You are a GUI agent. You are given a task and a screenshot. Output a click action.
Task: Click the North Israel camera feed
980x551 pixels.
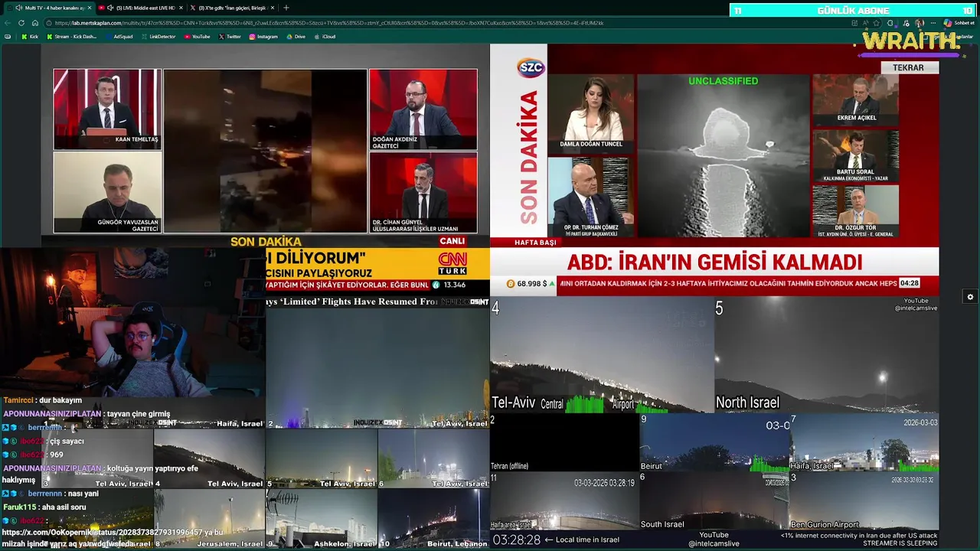click(x=827, y=355)
